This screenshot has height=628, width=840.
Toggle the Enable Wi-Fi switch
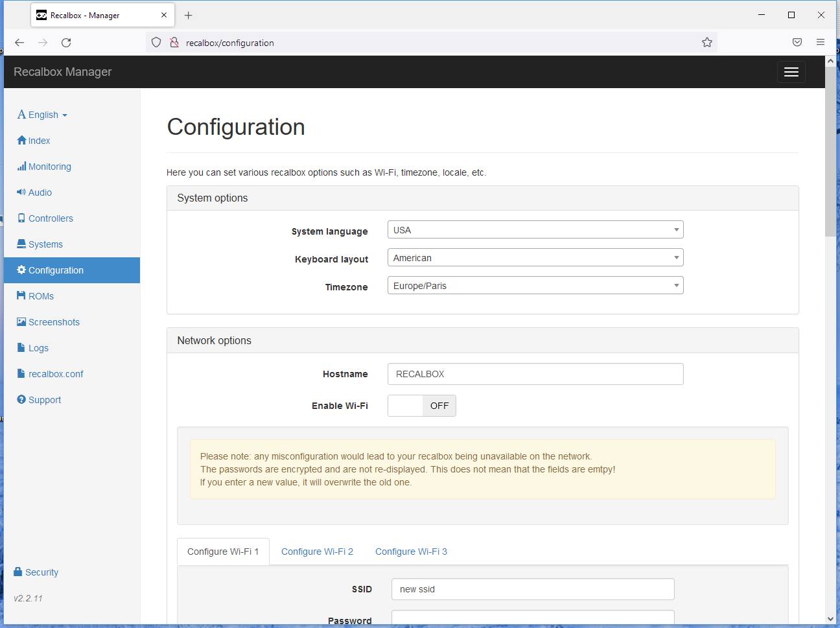coord(422,406)
